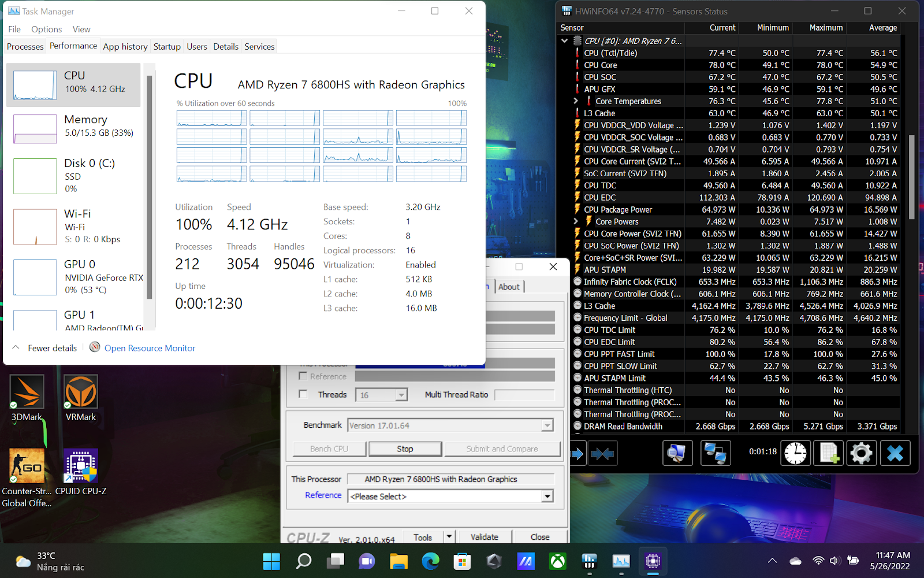Collapse Task Manager with Fewer details
Screen dimensions: 924x578
click(x=45, y=348)
